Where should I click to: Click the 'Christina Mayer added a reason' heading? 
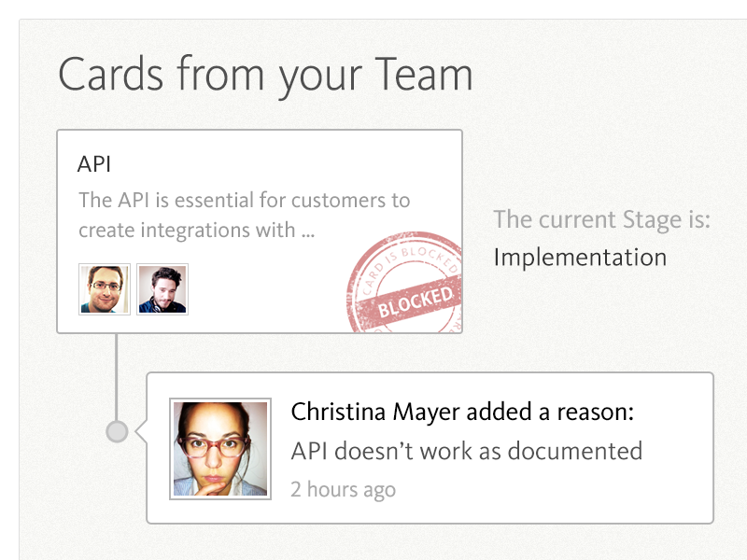462,412
